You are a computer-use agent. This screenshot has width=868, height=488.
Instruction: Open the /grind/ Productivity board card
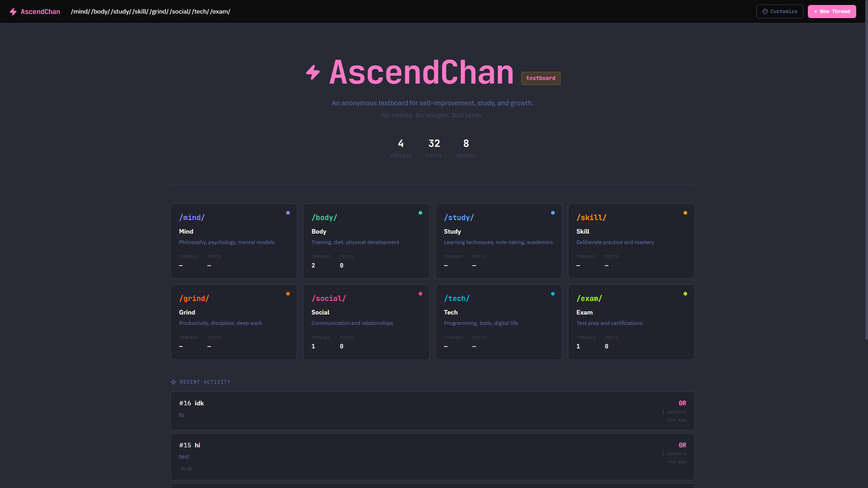pyautogui.click(x=234, y=322)
